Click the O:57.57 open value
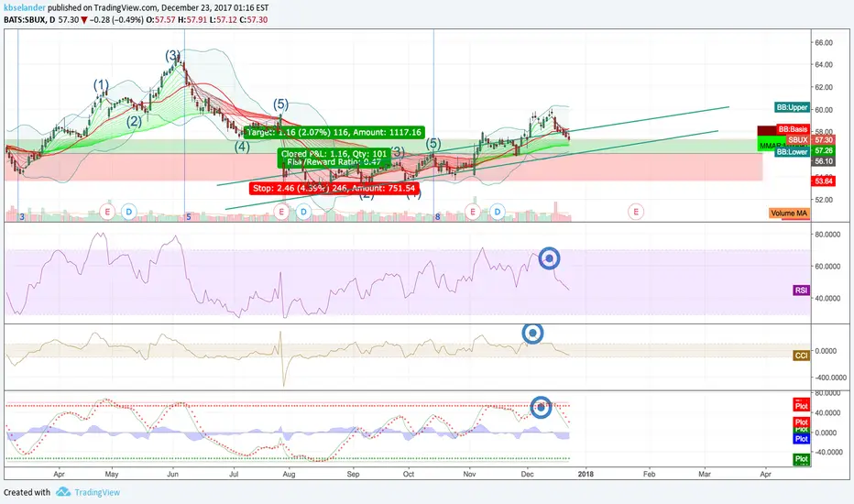 pos(159,19)
